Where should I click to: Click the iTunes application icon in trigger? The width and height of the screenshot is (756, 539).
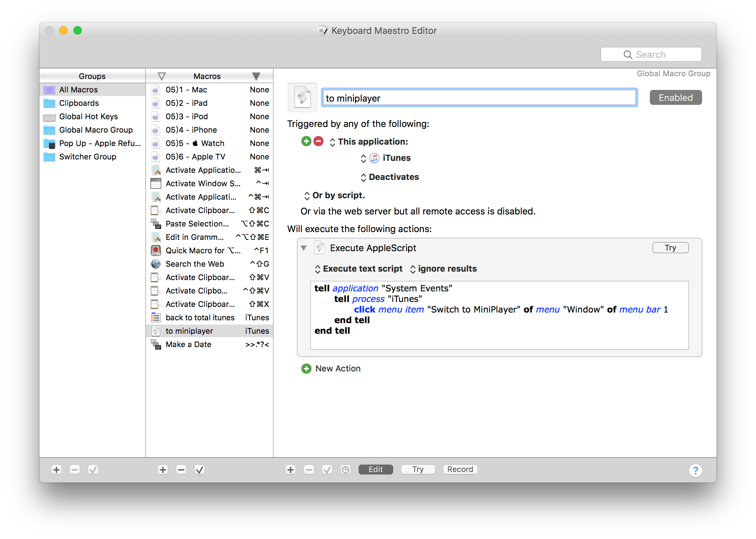click(x=374, y=158)
